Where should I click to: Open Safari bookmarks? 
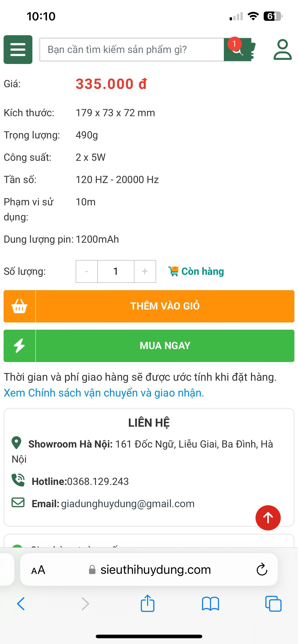click(210, 604)
